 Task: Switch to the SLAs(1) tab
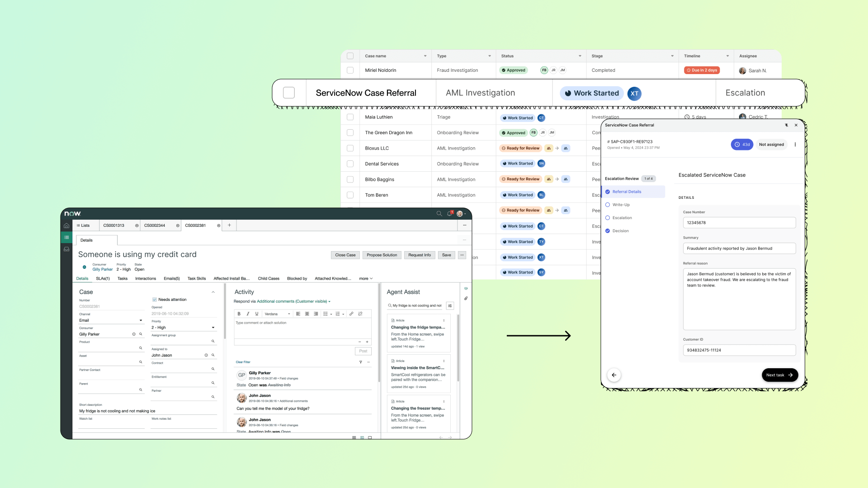pos(103,279)
